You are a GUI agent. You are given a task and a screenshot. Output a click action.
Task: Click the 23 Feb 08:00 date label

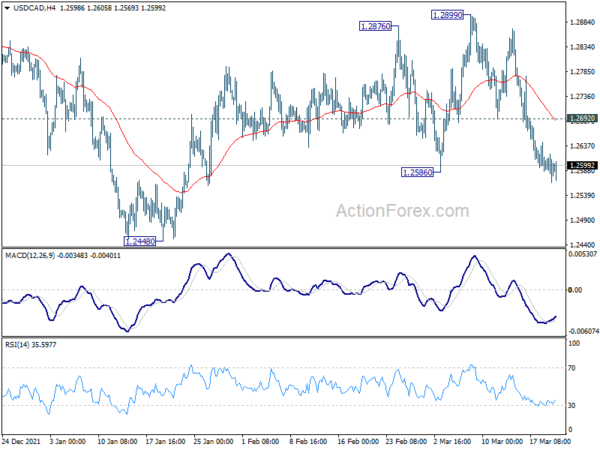(406, 441)
